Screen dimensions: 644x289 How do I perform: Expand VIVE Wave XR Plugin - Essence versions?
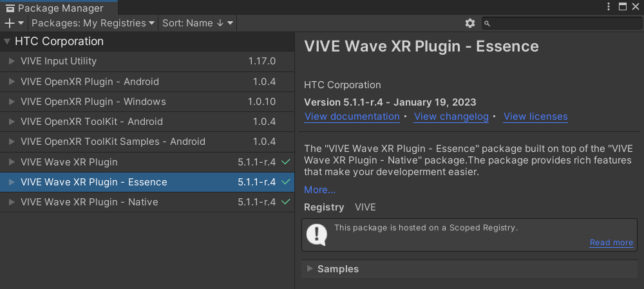point(12,182)
